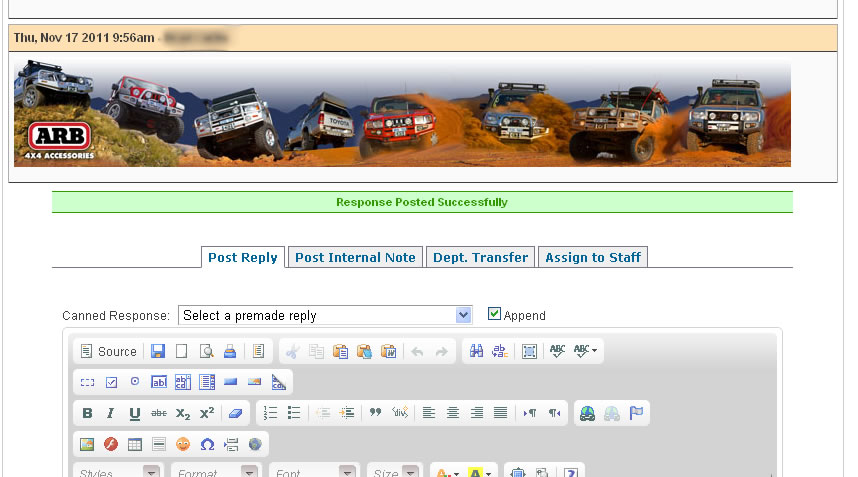Insert an Image icon
Screen dimensions: 858x477
tap(87, 445)
